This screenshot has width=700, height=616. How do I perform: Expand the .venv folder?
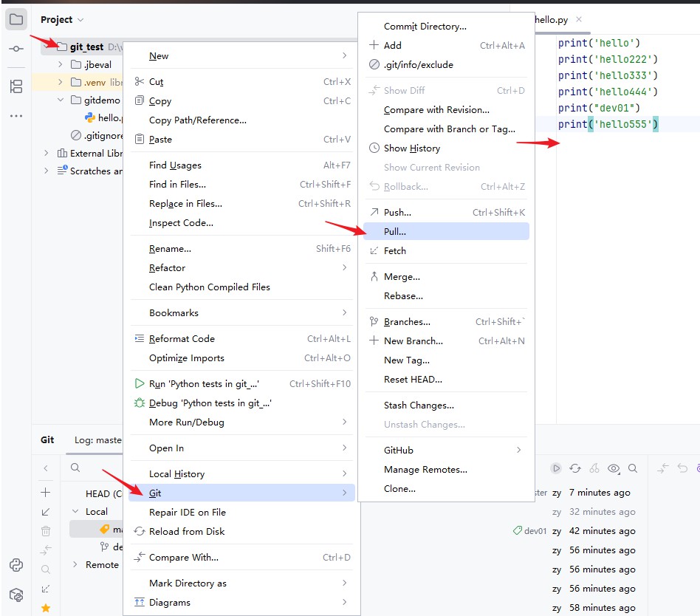(x=61, y=82)
